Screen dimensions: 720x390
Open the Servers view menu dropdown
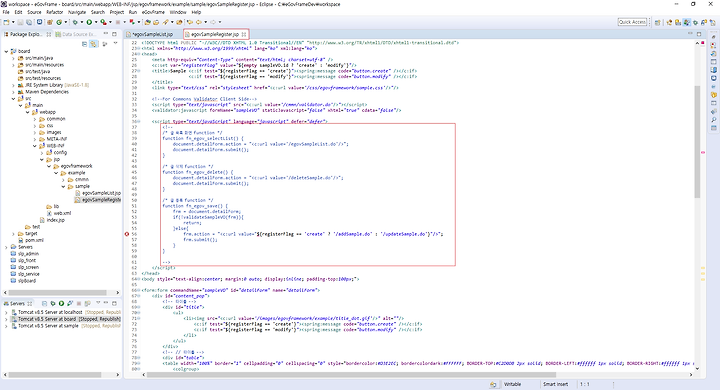pyautogui.click(x=98, y=303)
